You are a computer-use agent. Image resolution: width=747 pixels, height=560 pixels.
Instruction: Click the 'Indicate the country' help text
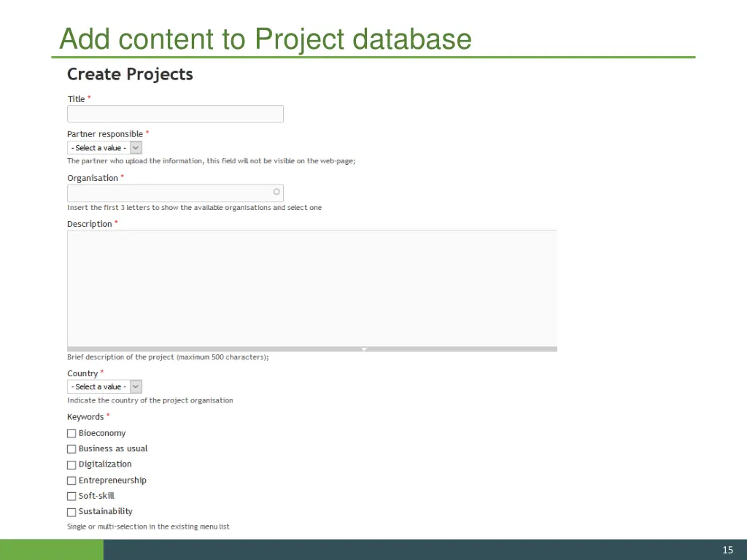coord(150,400)
